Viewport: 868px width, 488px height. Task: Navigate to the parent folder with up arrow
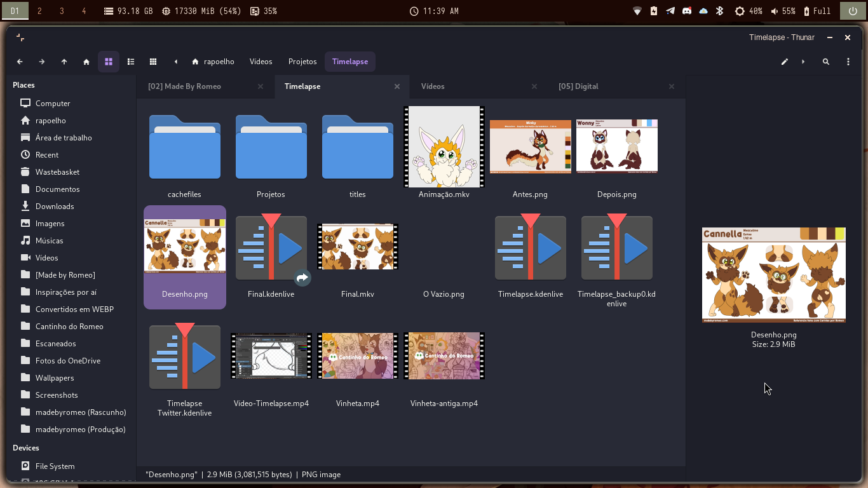[x=64, y=62]
